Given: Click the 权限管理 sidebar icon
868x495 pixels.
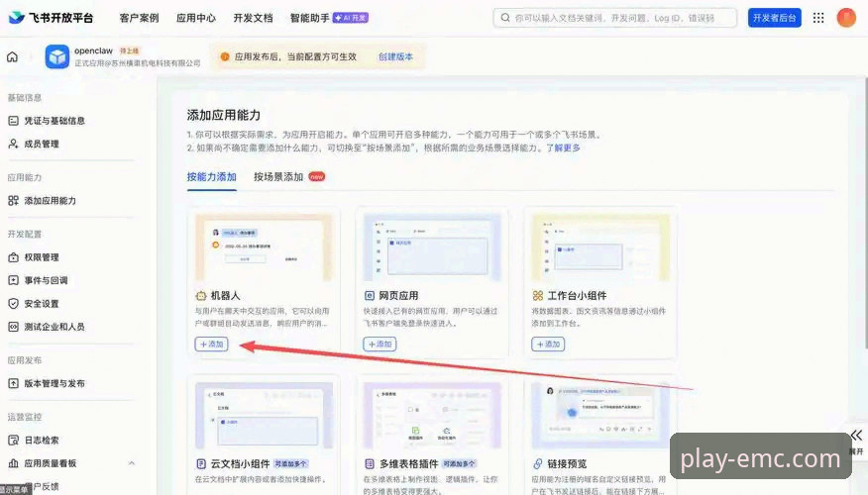Looking at the screenshot, I should coord(13,257).
